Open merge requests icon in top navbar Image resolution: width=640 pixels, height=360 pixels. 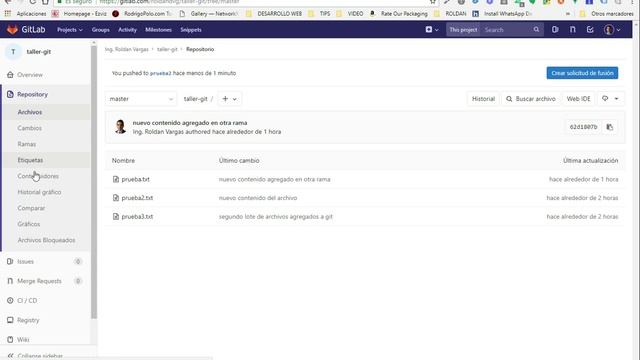tap(573, 29)
